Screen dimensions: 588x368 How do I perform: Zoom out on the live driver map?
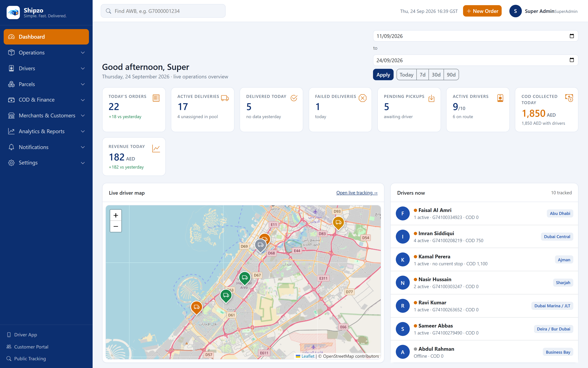[x=116, y=227]
